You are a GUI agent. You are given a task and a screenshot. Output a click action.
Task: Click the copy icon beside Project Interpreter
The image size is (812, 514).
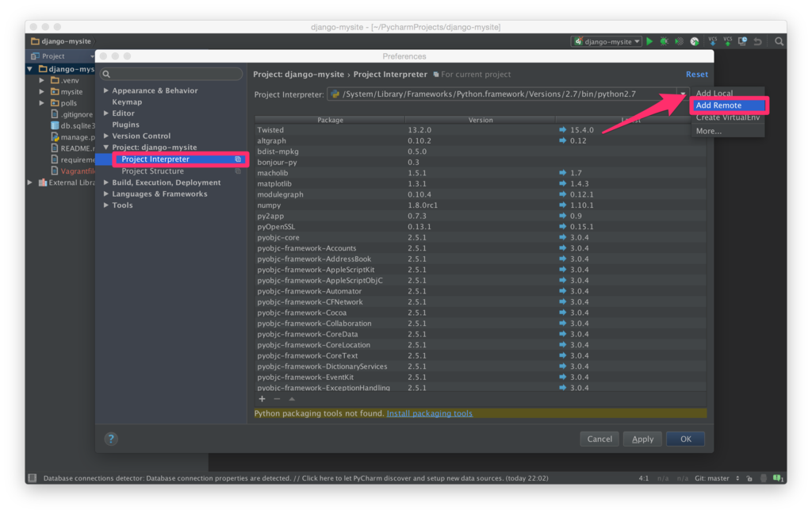pyautogui.click(x=238, y=159)
